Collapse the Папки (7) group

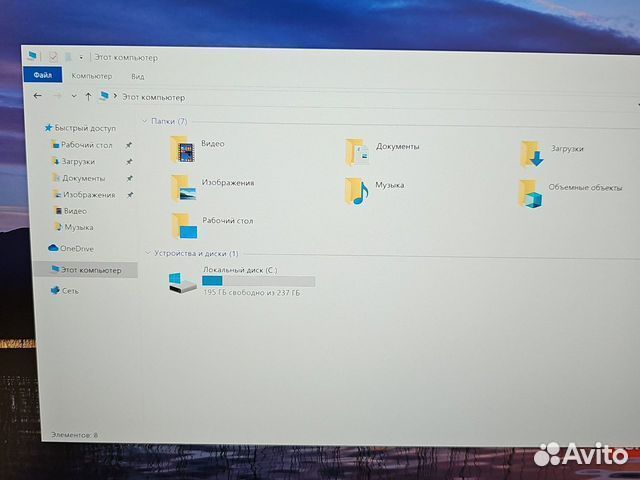point(144,121)
